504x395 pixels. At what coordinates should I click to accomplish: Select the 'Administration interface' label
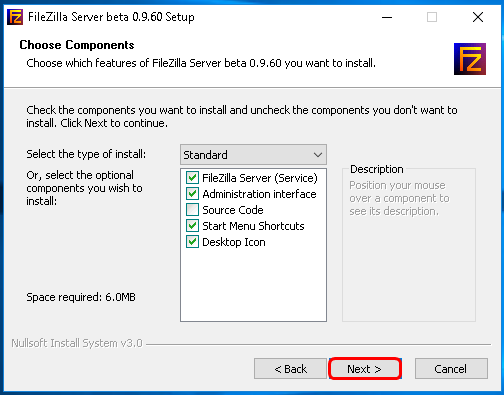[259, 194]
